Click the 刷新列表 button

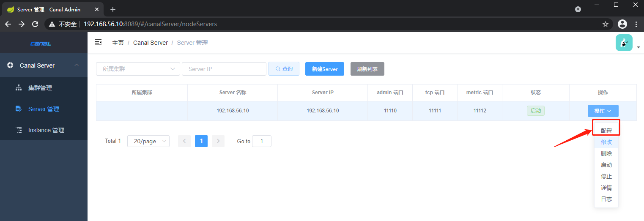click(367, 69)
